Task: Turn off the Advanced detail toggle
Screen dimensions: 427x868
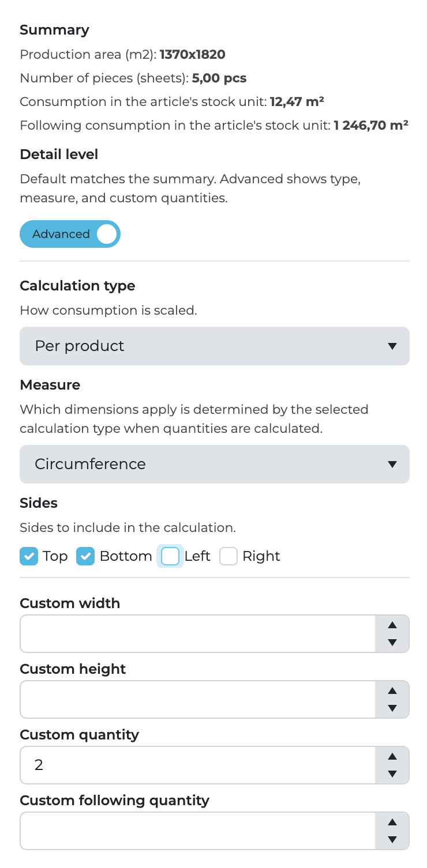Action: pyautogui.click(x=70, y=234)
